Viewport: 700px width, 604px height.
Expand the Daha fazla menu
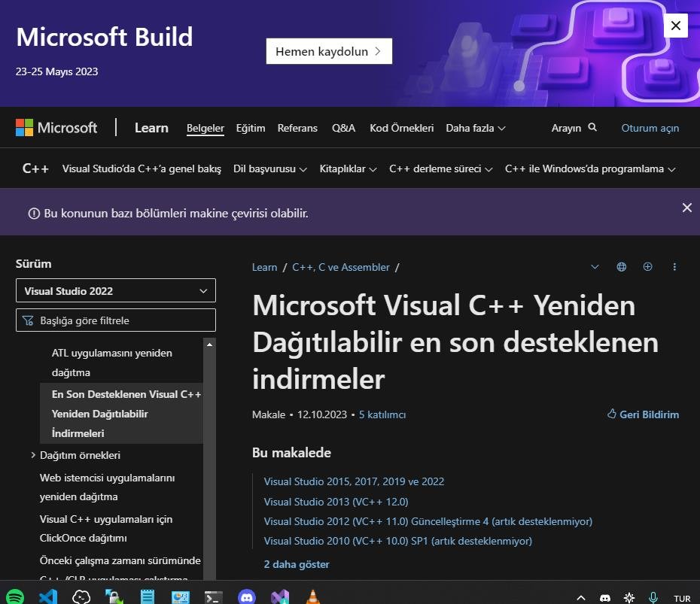tap(475, 128)
